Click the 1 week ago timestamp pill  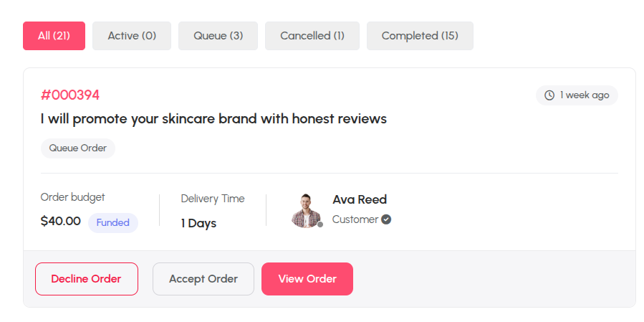tap(577, 95)
